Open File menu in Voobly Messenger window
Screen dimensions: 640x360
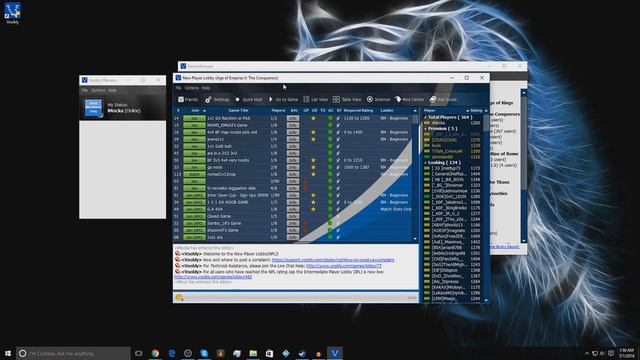pyautogui.click(x=84, y=90)
